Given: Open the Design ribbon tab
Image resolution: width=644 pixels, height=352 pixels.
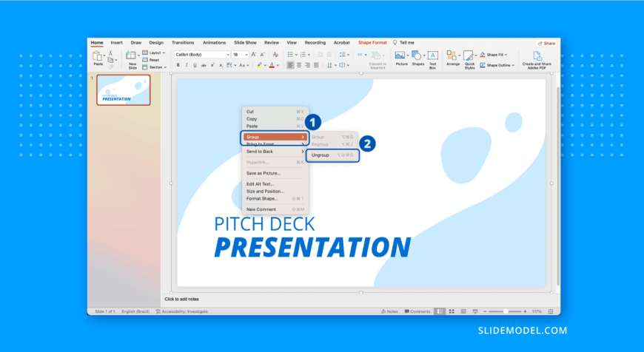Looking at the screenshot, I should (156, 43).
